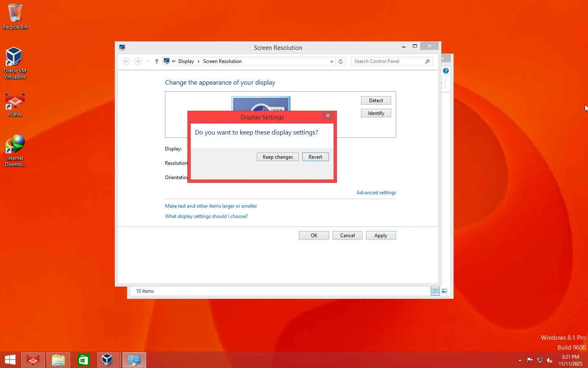Click the Back arrow in Screen Resolution window
The height and width of the screenshot is (368, 588).
pyautogui.click(x=126, y=61)
